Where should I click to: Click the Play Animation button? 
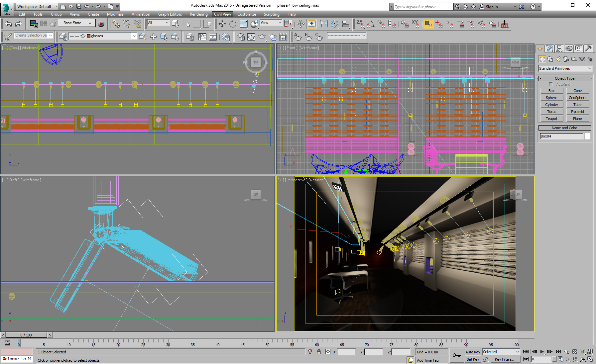point(542,352)
